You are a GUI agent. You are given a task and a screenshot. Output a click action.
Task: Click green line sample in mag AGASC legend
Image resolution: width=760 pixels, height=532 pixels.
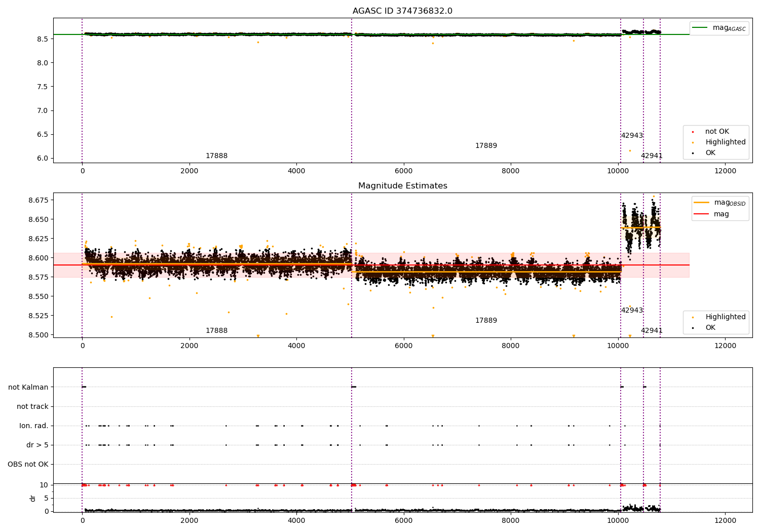[x=700, y=28]
